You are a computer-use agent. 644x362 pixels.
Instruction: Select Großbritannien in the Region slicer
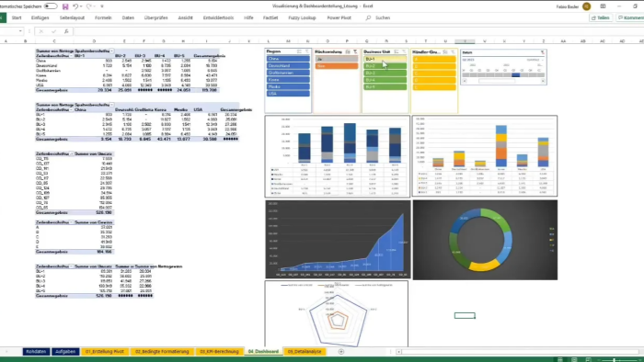[x=288, y=73]
